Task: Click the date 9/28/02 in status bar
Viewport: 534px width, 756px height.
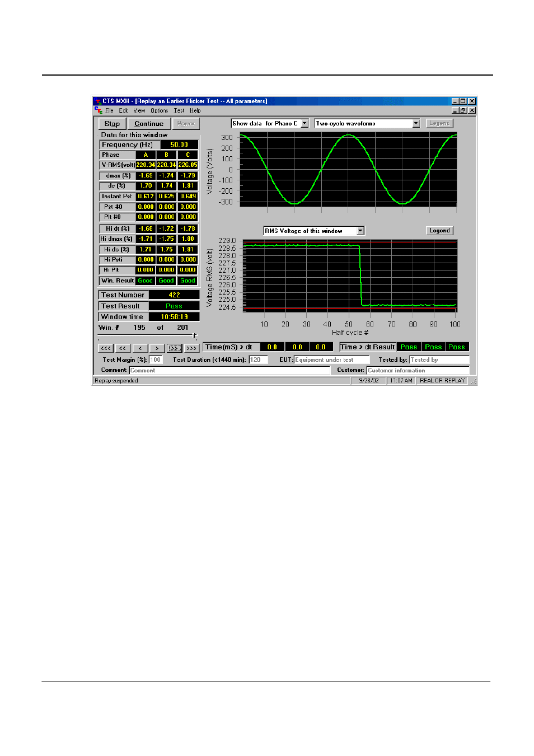Action: [369, 381]
